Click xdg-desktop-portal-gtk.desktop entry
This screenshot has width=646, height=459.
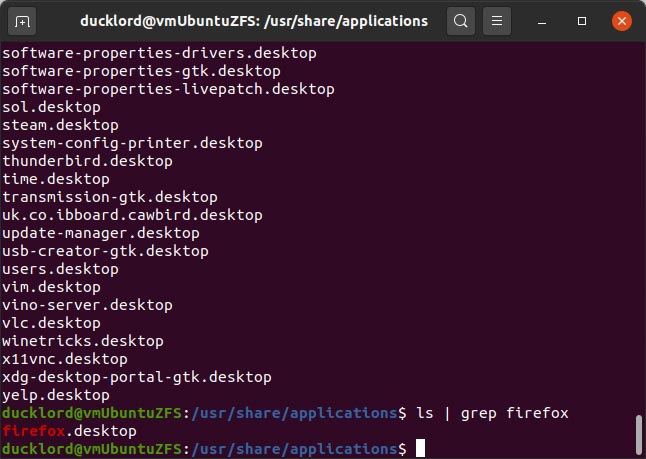pyautogui.click(x=137, y=377)
